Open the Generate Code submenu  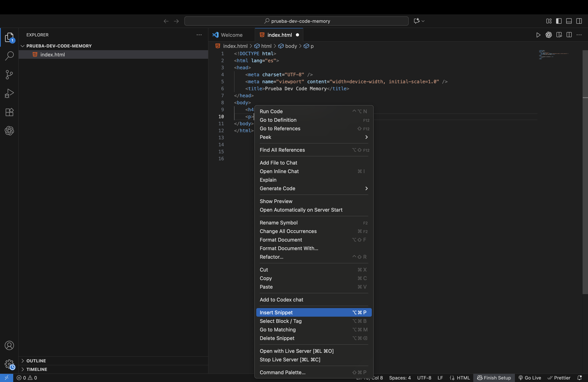tap(314, 188)
